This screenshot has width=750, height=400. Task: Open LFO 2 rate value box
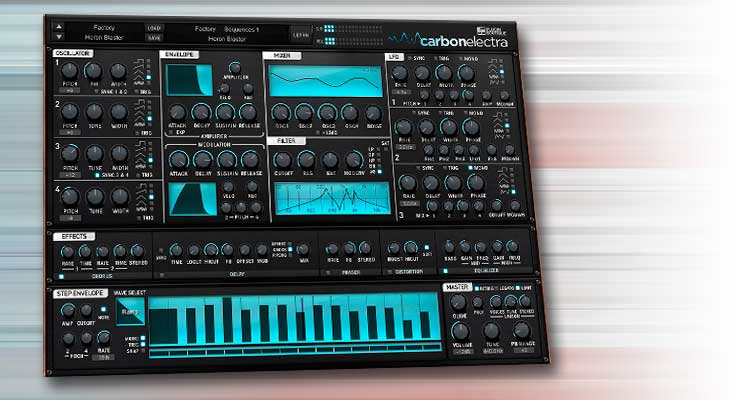(405, 147)
